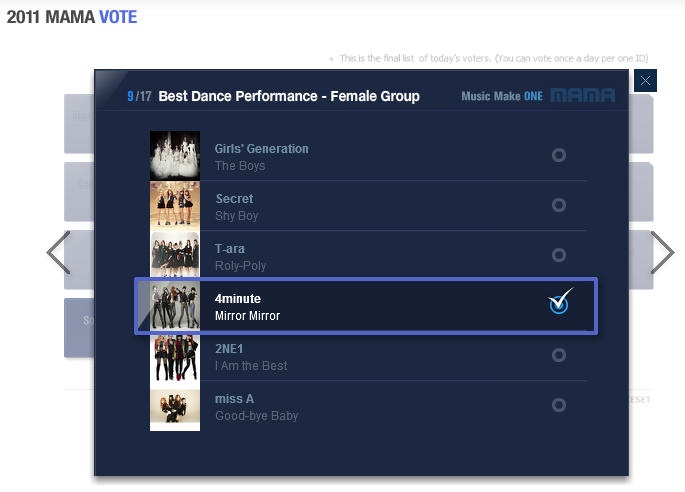685x492 pixels.
Task: Click the Best Dance Performance category title
Action: (289, 97)
